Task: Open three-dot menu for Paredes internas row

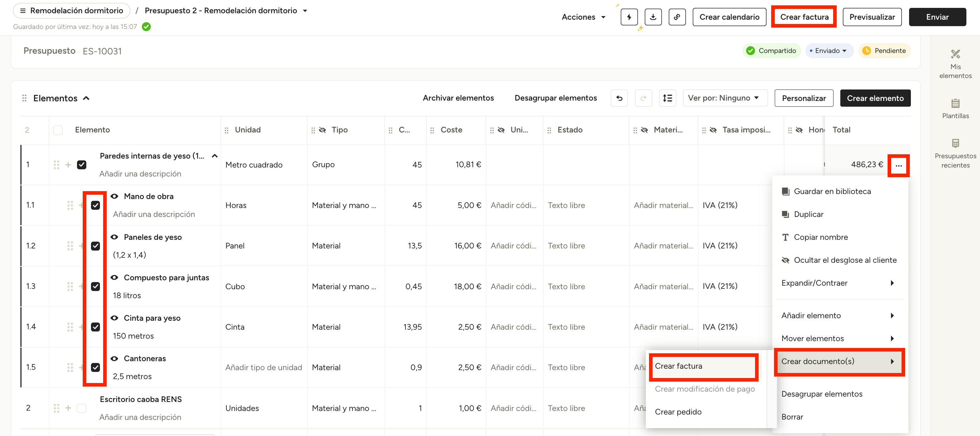Action: (x=898, y=165)
